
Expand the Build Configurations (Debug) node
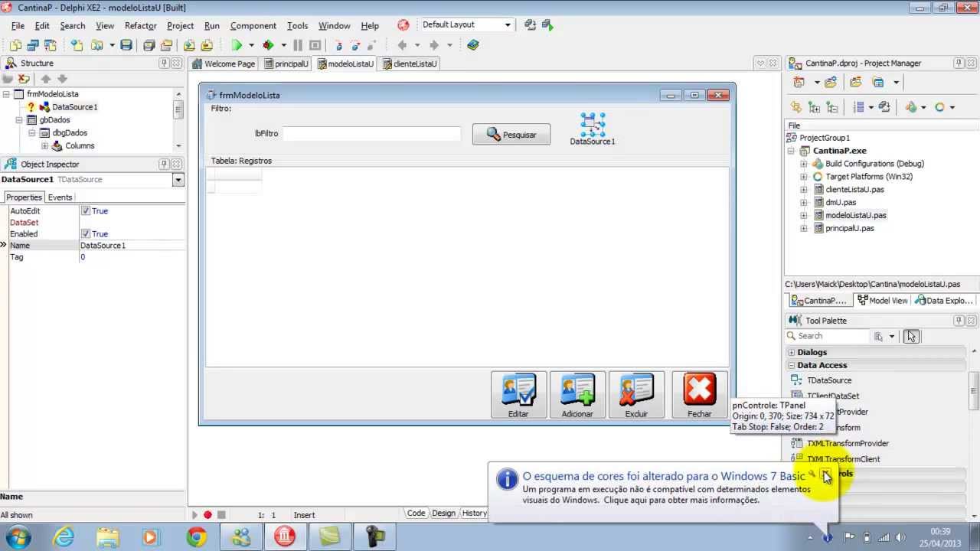(x=803, y=164)
